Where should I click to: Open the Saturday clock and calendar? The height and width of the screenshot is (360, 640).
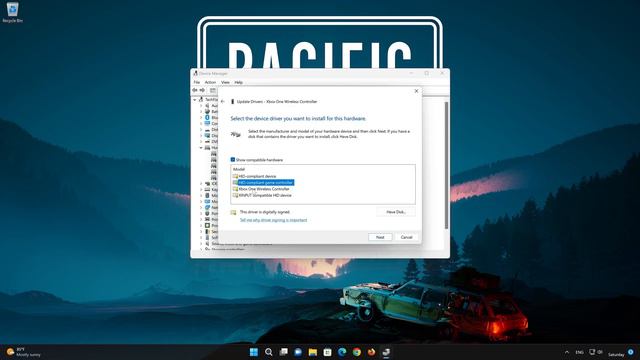tap(616, 354)
